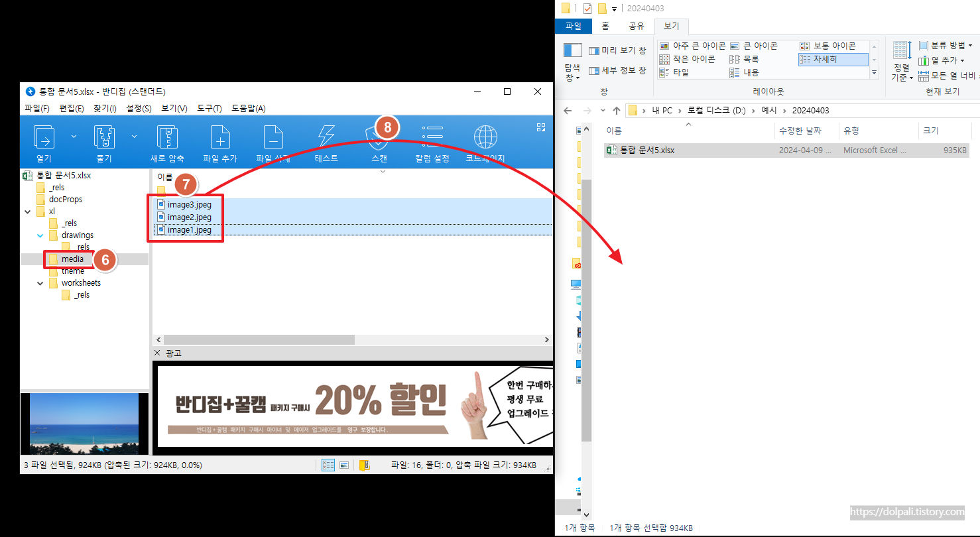Click the beach image preview thumbnail
The height and width of the screenshot is (537, 980).
(x=84, y=423)
